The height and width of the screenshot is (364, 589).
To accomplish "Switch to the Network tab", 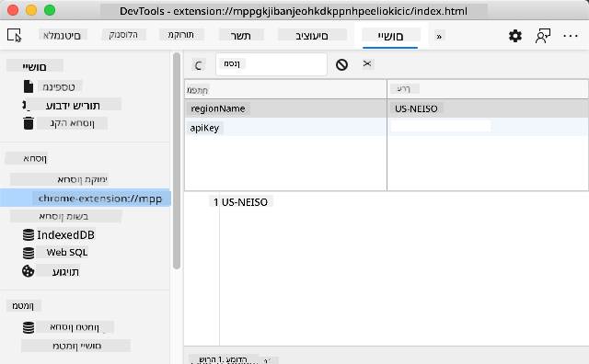I will (x=240, y=35).
